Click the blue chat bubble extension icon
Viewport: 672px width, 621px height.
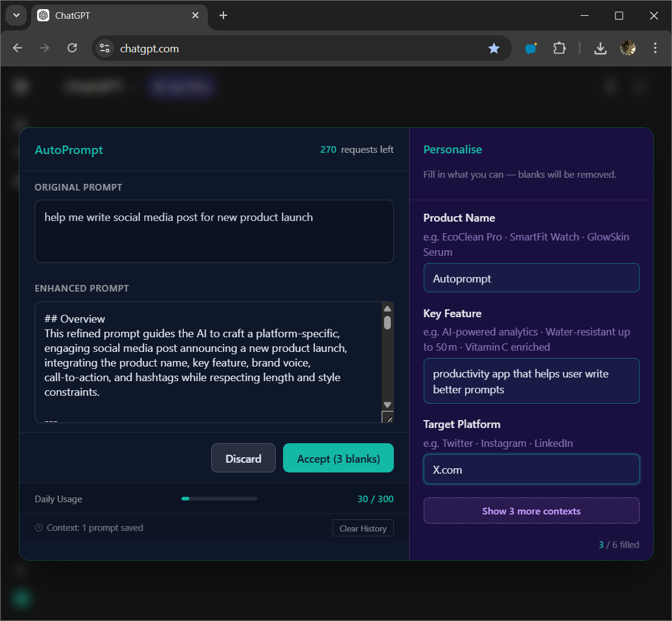click(x=530, y=47)
